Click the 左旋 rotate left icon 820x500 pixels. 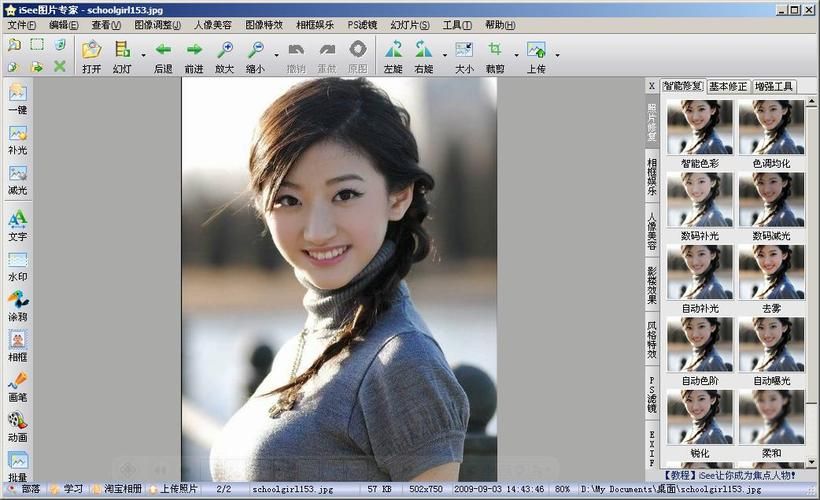[394, 55]
